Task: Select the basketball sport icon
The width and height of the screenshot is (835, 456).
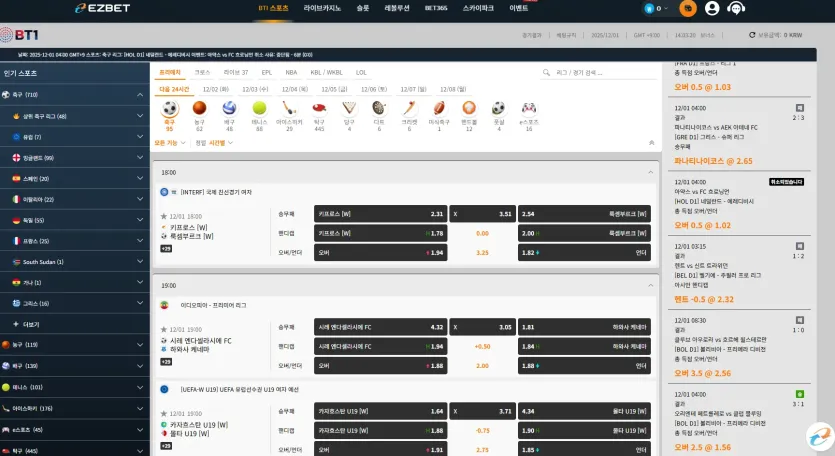Action: (x=199, y=108)
